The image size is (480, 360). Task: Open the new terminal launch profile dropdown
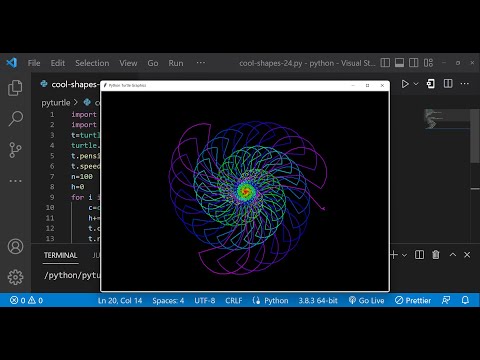coord(404,255)
